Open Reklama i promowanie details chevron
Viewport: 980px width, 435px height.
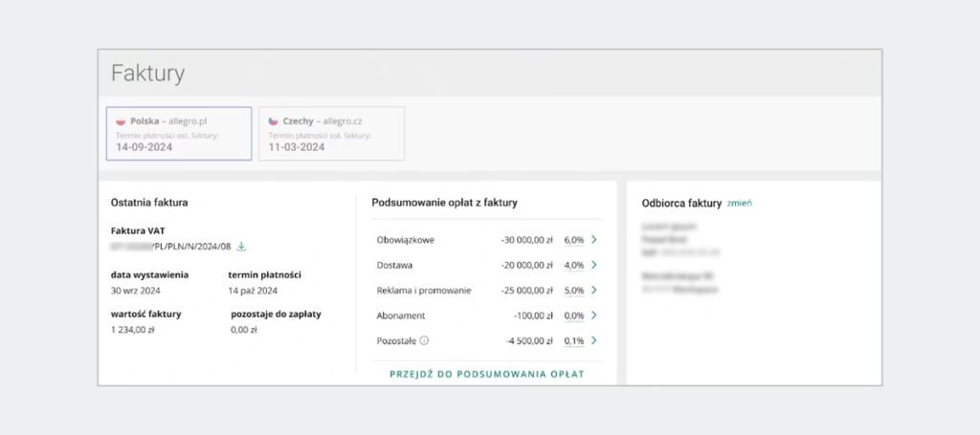[x=594, y=290]
